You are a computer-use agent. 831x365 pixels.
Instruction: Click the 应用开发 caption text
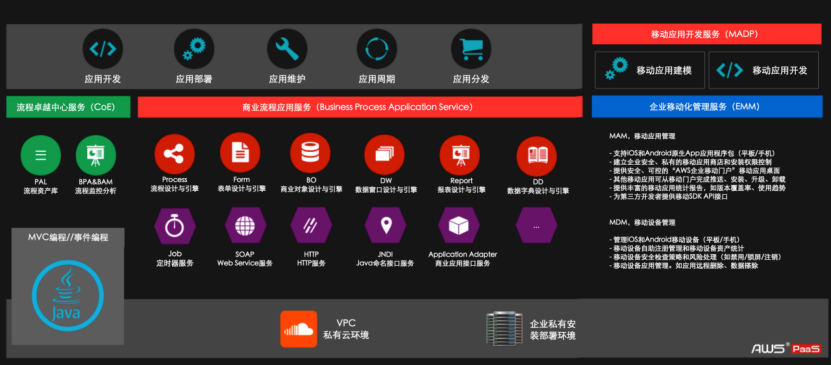click(x=103, y=79)
